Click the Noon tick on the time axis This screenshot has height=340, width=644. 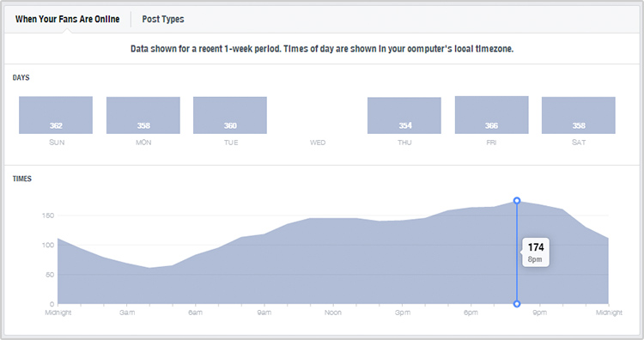tap(333, 313)
